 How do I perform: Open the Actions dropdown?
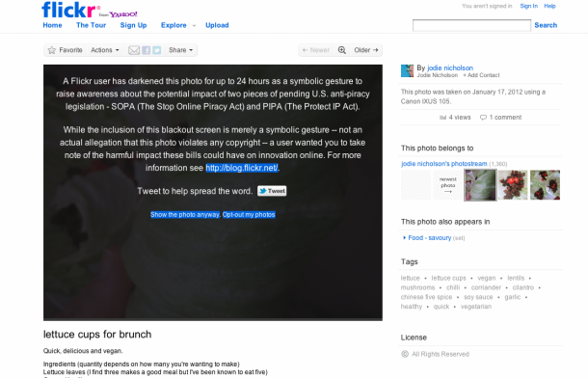pos(105,50)
